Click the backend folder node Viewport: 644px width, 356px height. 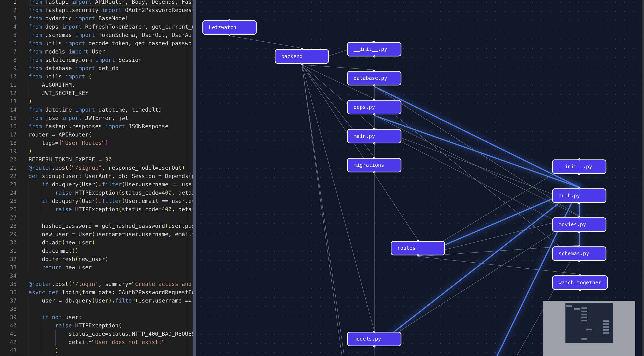302,56
